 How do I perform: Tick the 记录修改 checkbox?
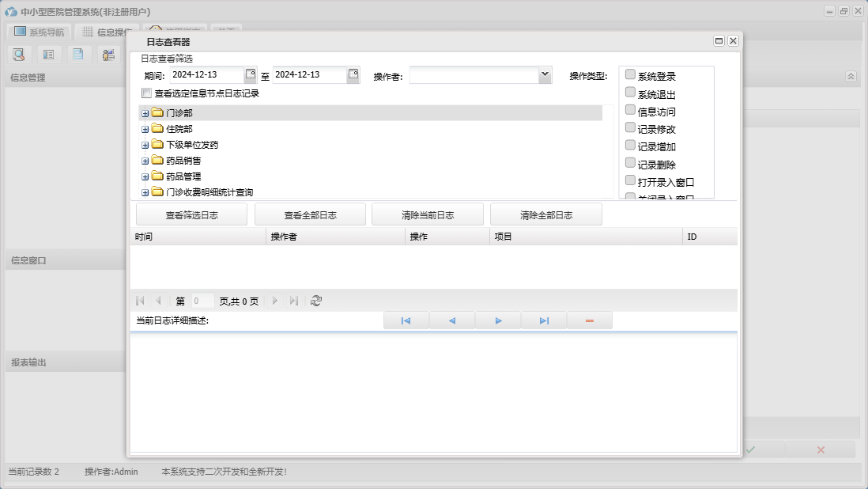point(630,127)
